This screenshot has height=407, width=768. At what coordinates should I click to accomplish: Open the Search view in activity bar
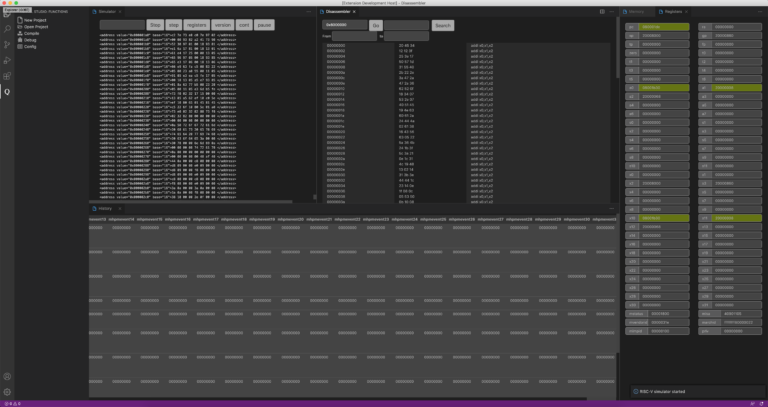pos(7,29)
